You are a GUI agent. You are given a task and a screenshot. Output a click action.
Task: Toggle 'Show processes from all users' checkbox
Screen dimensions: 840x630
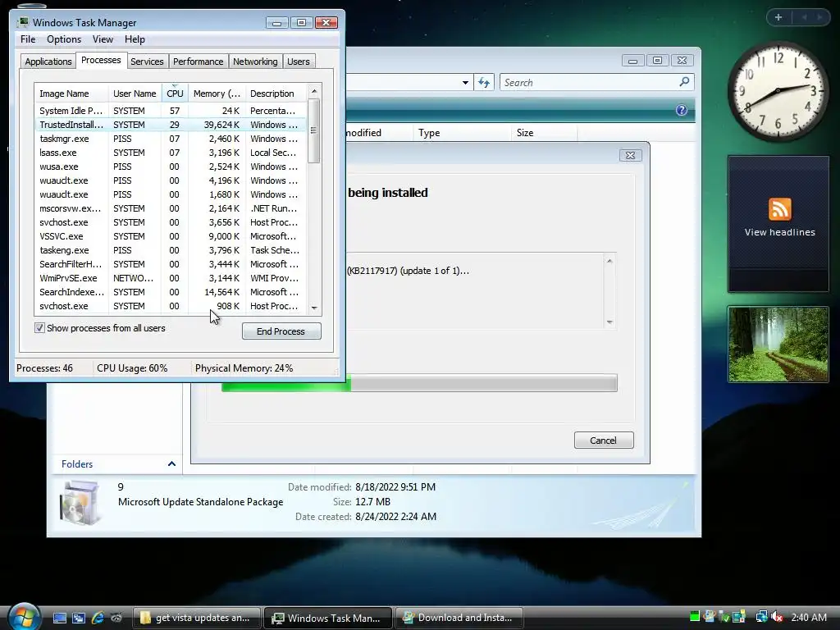click(x=39, y=328)
